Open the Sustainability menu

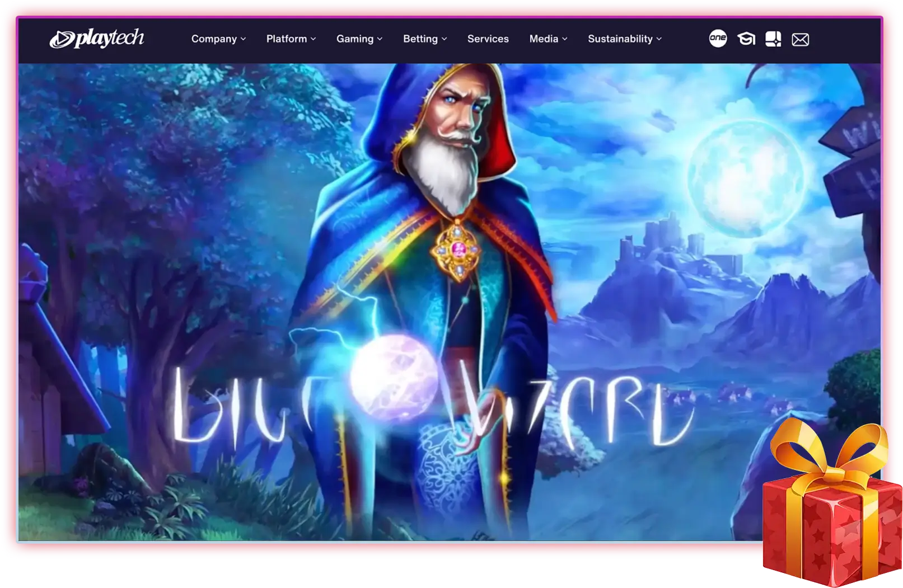[x=625, y=39]
